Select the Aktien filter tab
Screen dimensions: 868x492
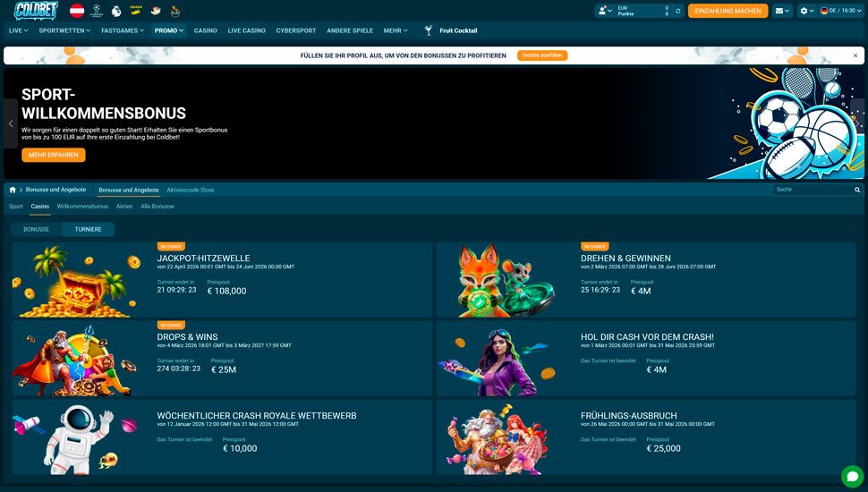pyautogui.click(x=124, y=207)
